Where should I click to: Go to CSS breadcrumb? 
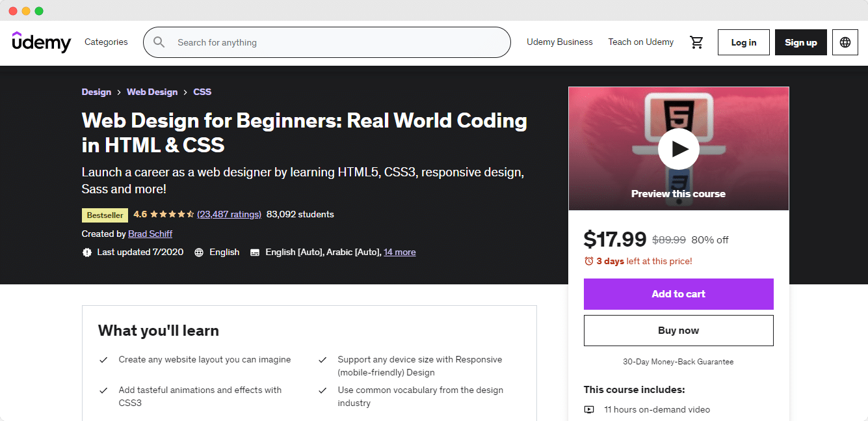pyautogui.click(x=202, y=92)
